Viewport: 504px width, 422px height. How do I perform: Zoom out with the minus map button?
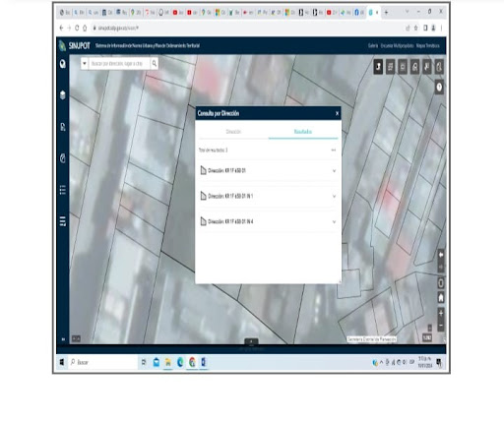441,326
